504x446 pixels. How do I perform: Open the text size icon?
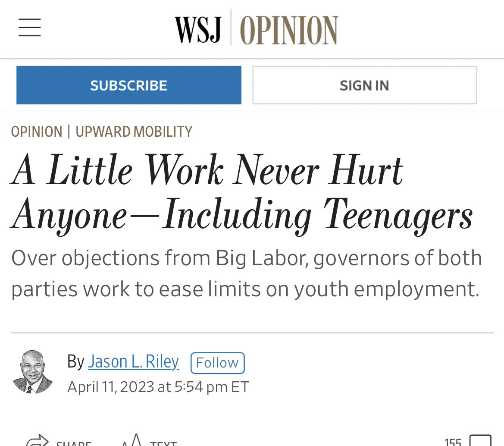point(132,440)
